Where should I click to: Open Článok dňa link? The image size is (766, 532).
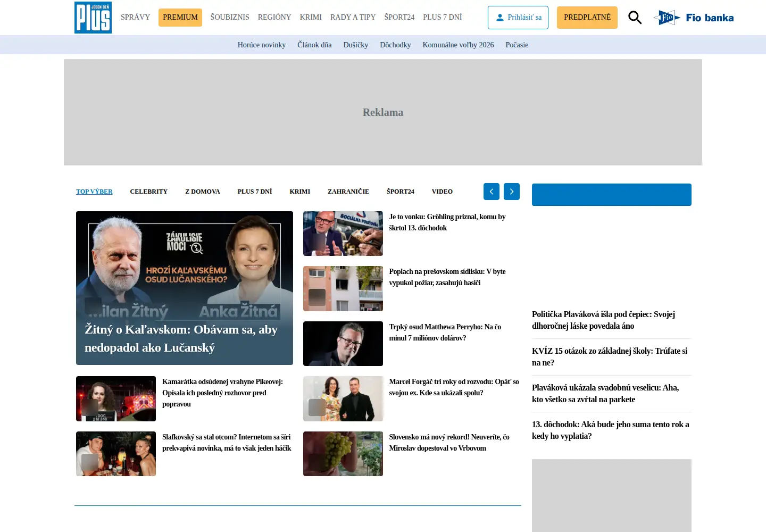pos(314,45)
